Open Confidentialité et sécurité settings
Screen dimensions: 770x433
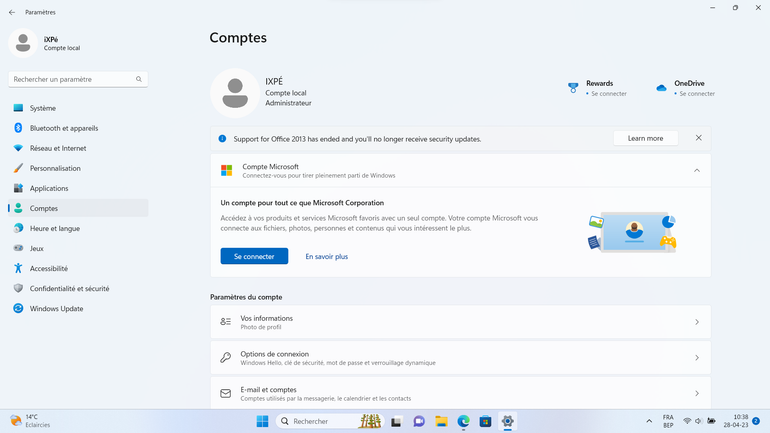78,289
